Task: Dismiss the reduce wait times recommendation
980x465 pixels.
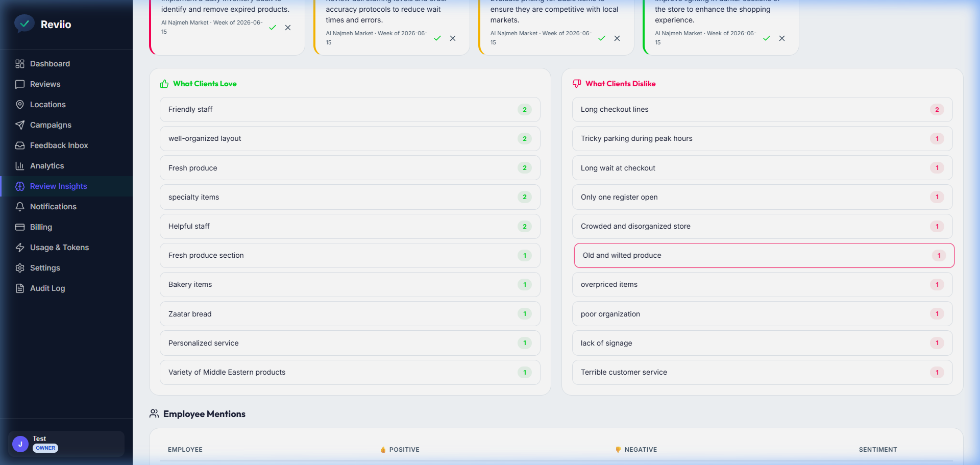Action: click(453, 38)
